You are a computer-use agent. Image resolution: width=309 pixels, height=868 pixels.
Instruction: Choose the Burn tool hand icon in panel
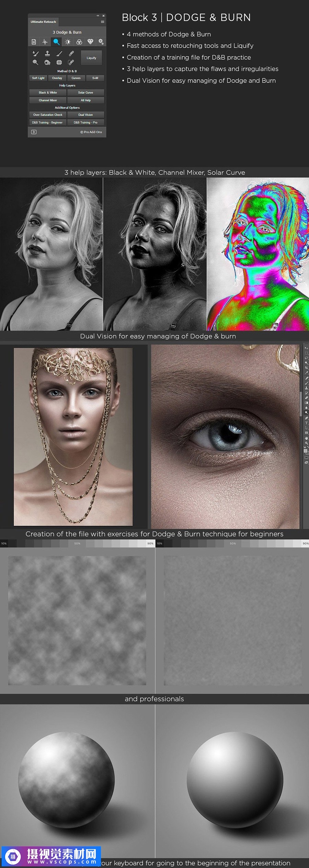coord(47,62)
